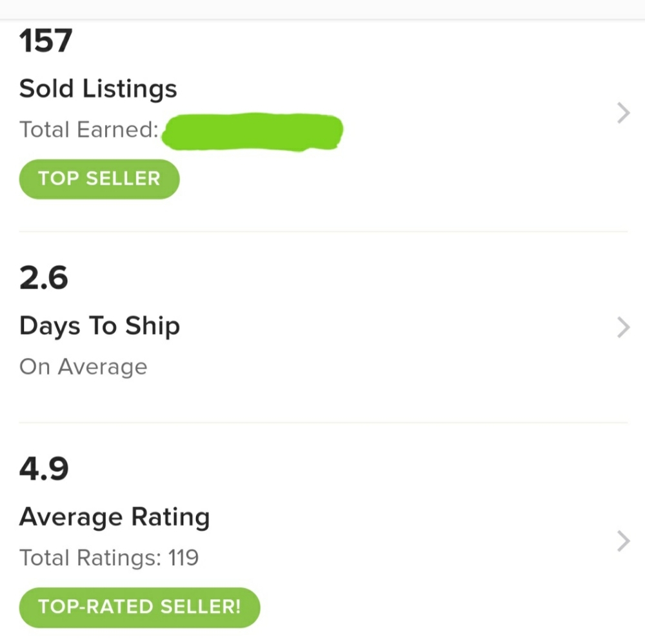Open the Sold Listings chevron arrow
This screenshot has width=645, height=644.
tap(623, 114)
